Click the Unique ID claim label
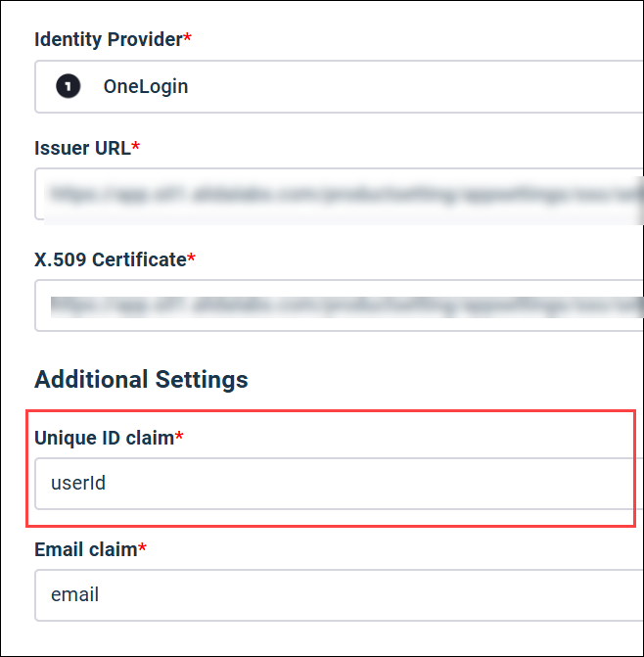 click(104, 438)
